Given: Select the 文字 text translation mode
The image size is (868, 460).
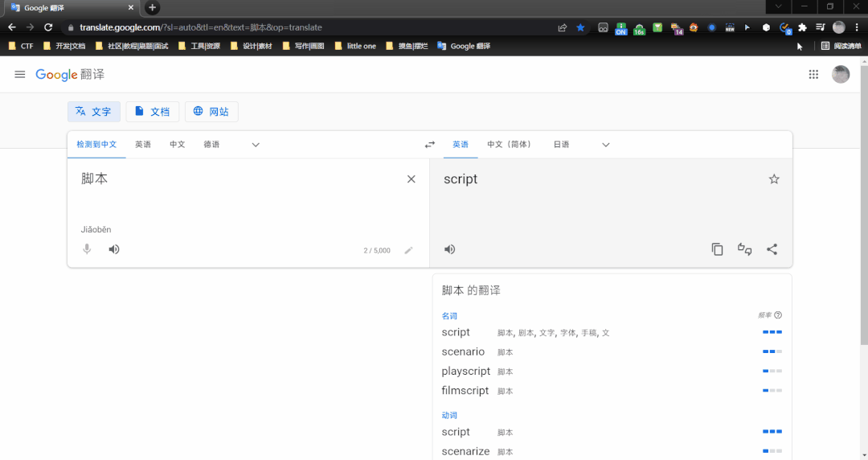Looking at the screenshot, I should pos(93,112).
